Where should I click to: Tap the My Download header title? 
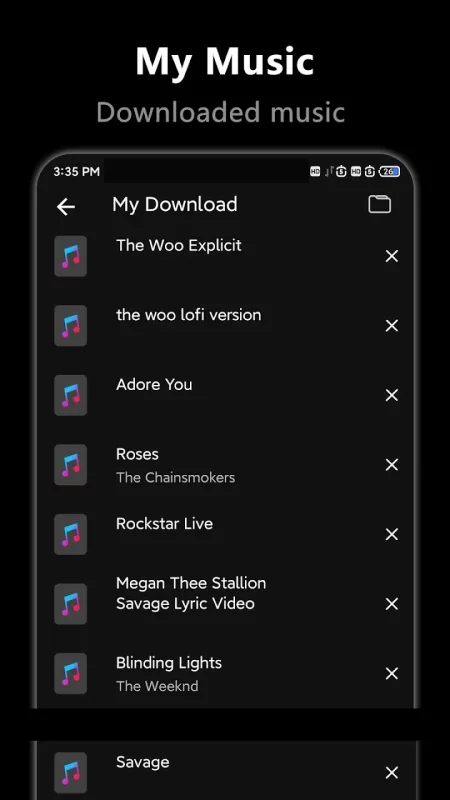(174, 205)
